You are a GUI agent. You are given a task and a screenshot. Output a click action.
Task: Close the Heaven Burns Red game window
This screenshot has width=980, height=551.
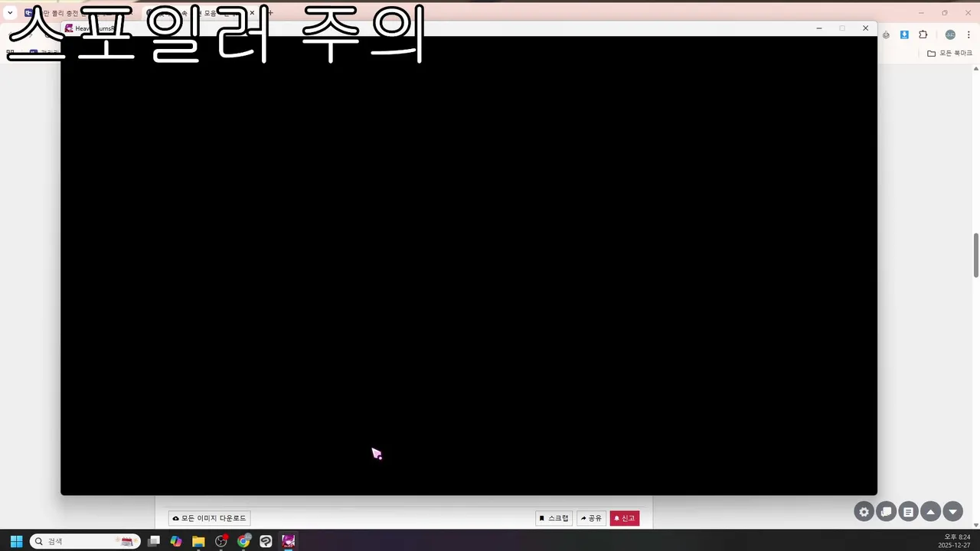865,28
